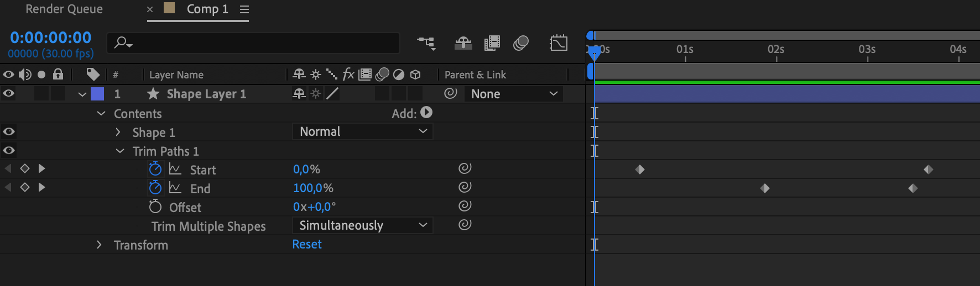Screen dimensions: 980x286
Task: Expand the Shape 1 group
Action: pyautogui.click(x=118, y=132)
